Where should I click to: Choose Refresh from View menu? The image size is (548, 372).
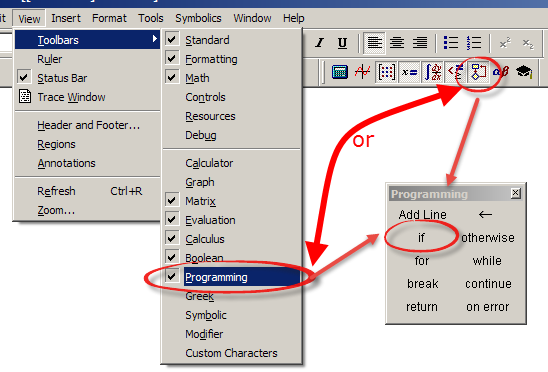tap(87, 191)
